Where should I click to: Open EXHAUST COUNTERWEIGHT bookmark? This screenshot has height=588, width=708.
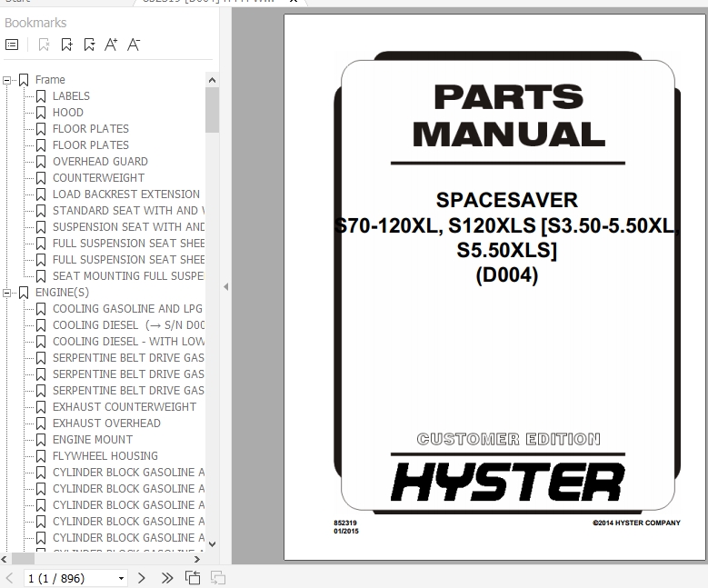(x=125, y=407)
